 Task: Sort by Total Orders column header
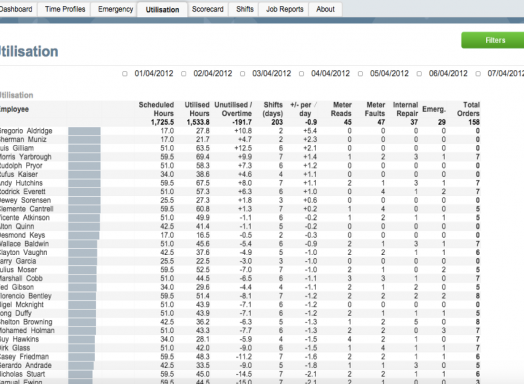point(469,109)
